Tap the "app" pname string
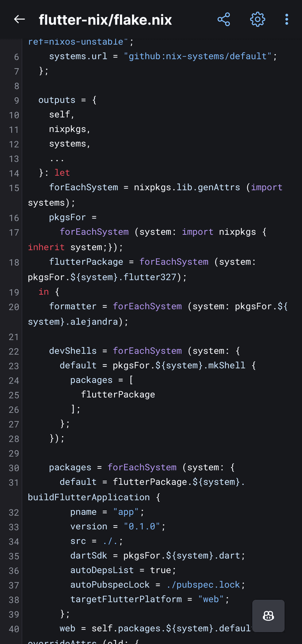Image resolution: width=302 pixels, height=644 pixels. (126, 512)
